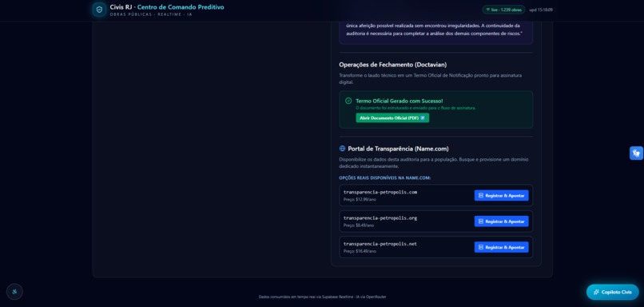Register transparencia-petropolis.com with Registrar & Apontar

click(x=501, y=196)
